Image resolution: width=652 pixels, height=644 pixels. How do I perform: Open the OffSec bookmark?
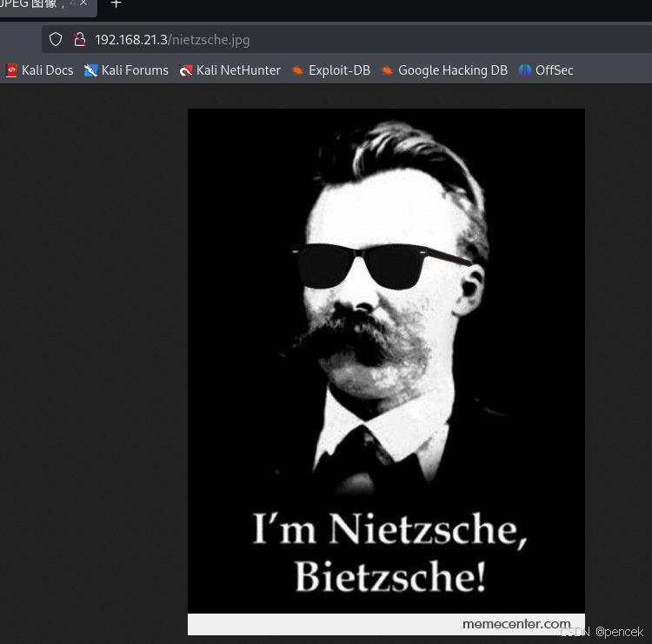click(x=546, y=70)
